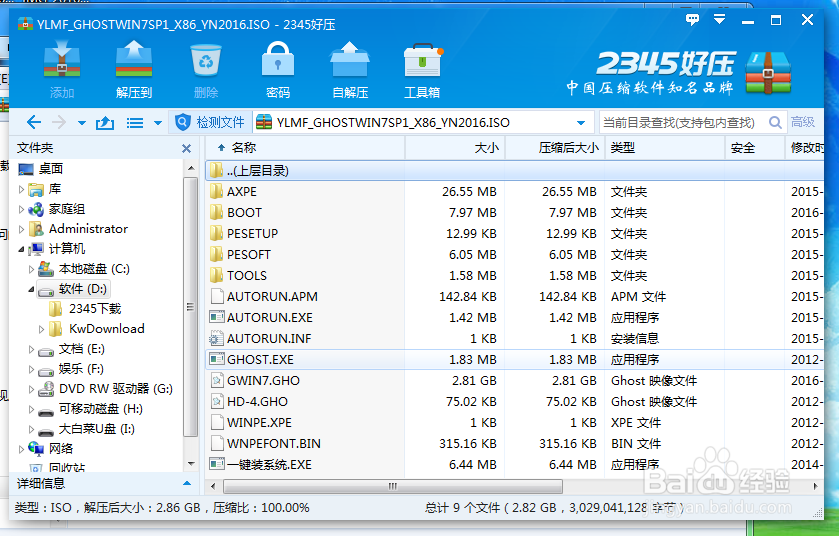Click the 解压到 (Extract to) toolbar icon

[x=134, y=70]
